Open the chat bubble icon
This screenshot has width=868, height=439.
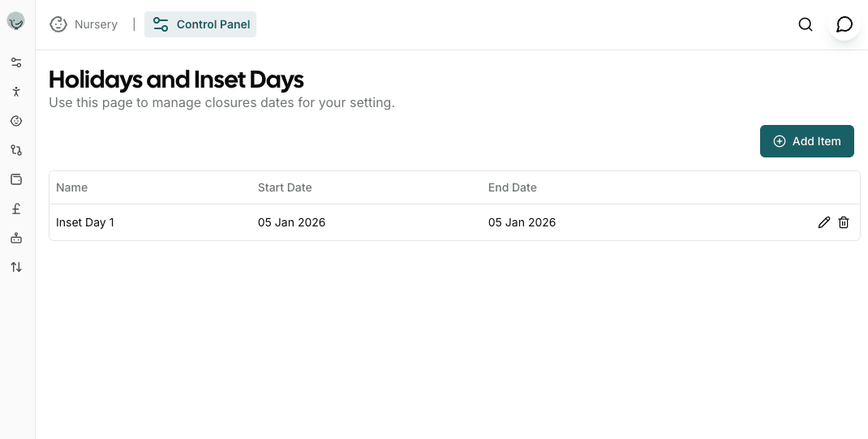(x=844, y=24)
